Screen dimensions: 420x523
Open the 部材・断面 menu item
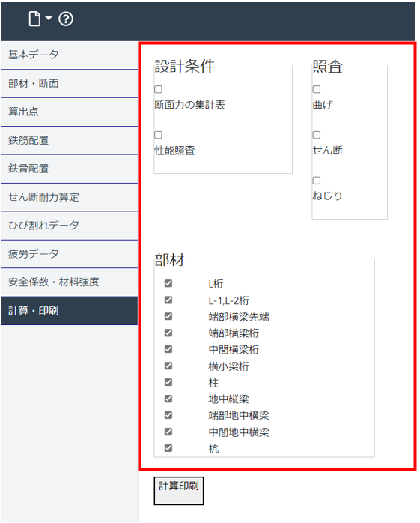tap(70, 84)
